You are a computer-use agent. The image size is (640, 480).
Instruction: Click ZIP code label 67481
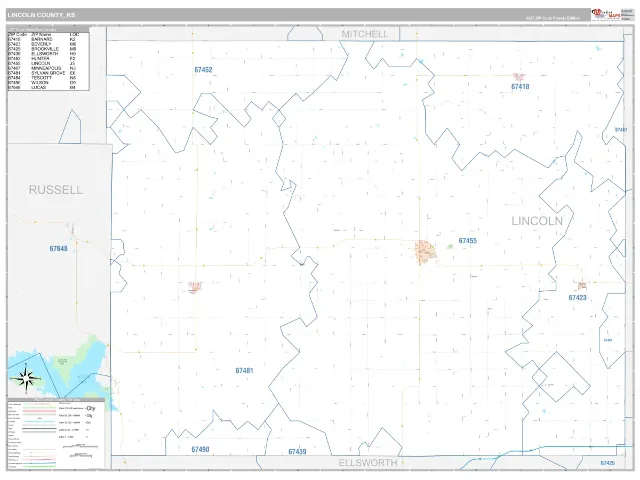(x=244, y=371)
